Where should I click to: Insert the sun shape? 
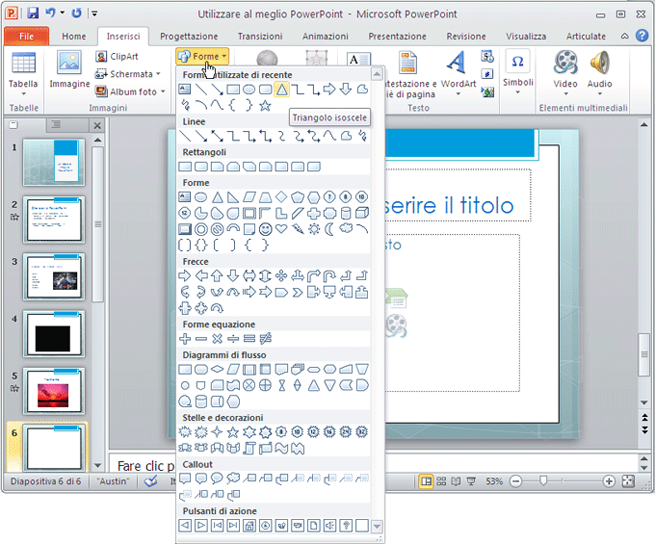tap(314, 229)
